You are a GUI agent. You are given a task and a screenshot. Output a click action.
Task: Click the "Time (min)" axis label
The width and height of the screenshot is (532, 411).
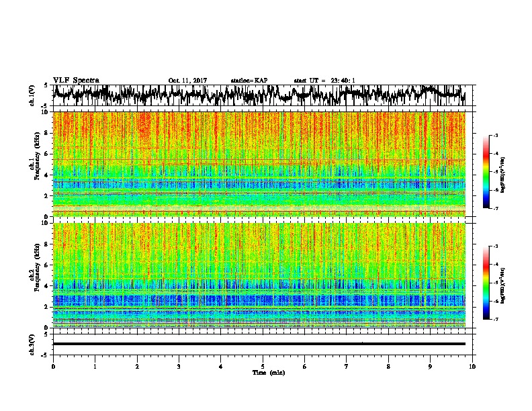click(269, 373)
